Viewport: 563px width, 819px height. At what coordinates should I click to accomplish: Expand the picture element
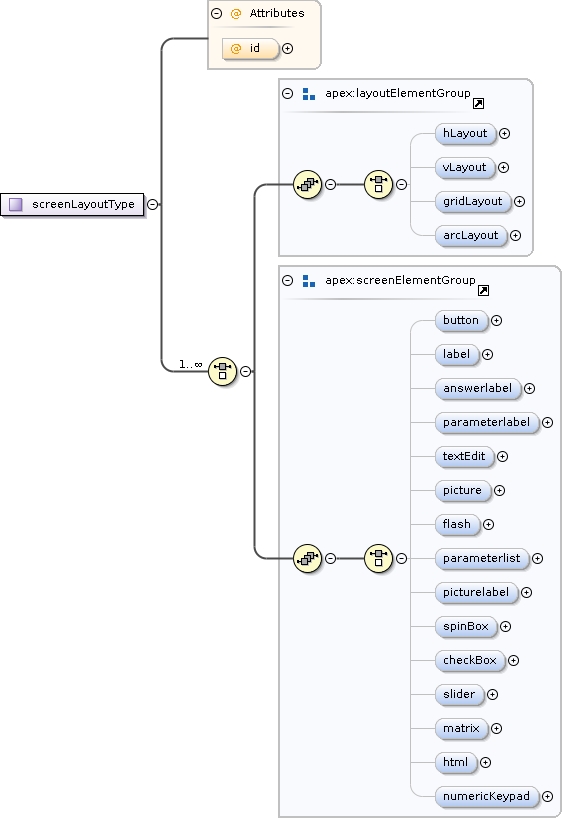click(x=499, y=490)
